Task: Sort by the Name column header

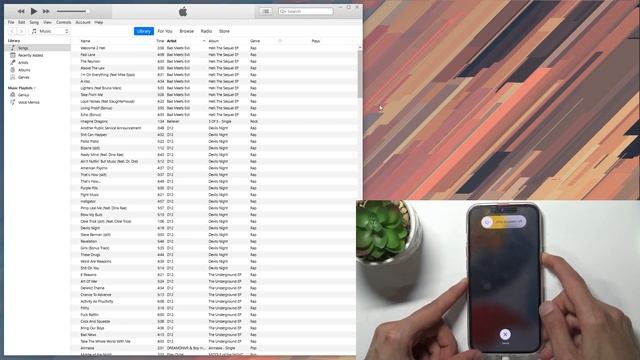Action: 85,41
